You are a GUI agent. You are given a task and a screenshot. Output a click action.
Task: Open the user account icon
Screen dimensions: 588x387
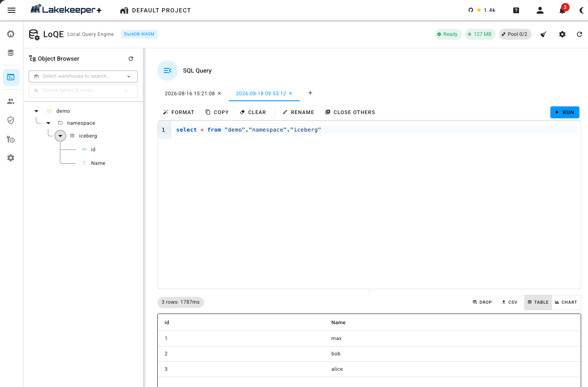(540, 10)
